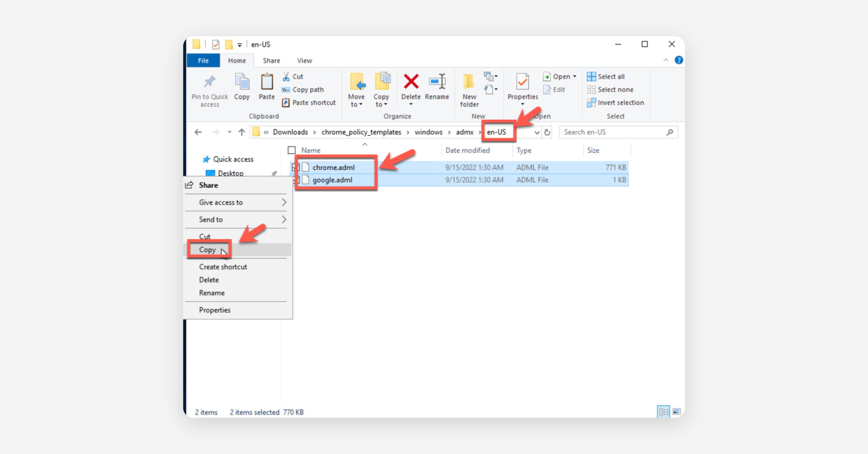Switch to the View ribbon tab
Screen dimensions: 868x454
point(304,60)
